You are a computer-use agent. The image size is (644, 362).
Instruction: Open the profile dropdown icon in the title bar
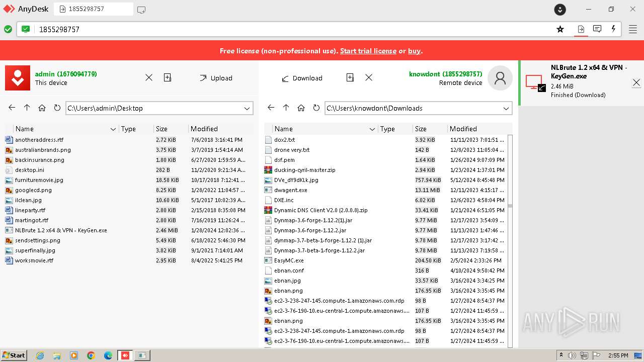point(560,10)
